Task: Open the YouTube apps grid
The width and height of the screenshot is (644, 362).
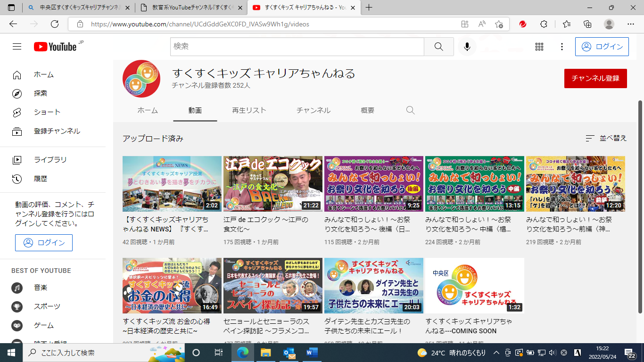Action: click(x=539, y=47)
